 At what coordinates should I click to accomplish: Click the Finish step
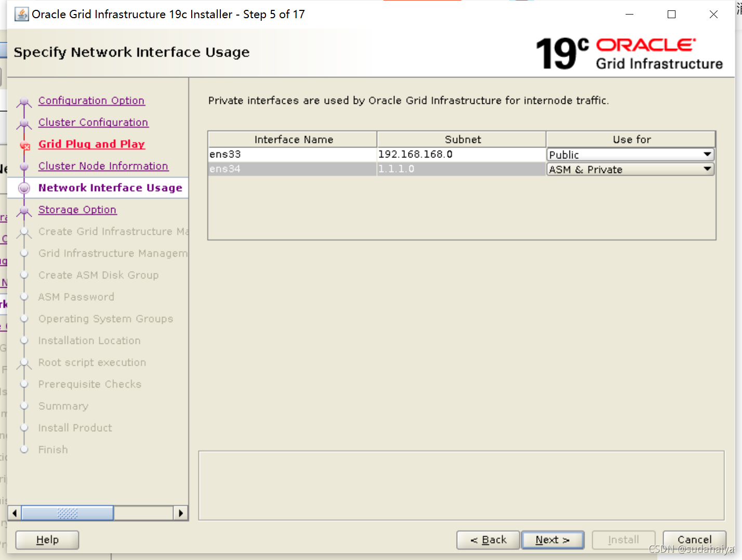53,450
